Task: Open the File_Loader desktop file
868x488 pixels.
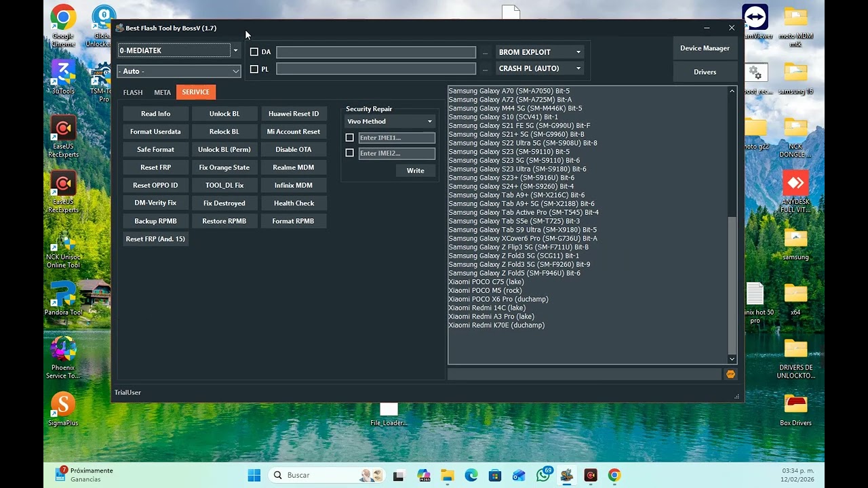Action: click(x=389, y=414)
